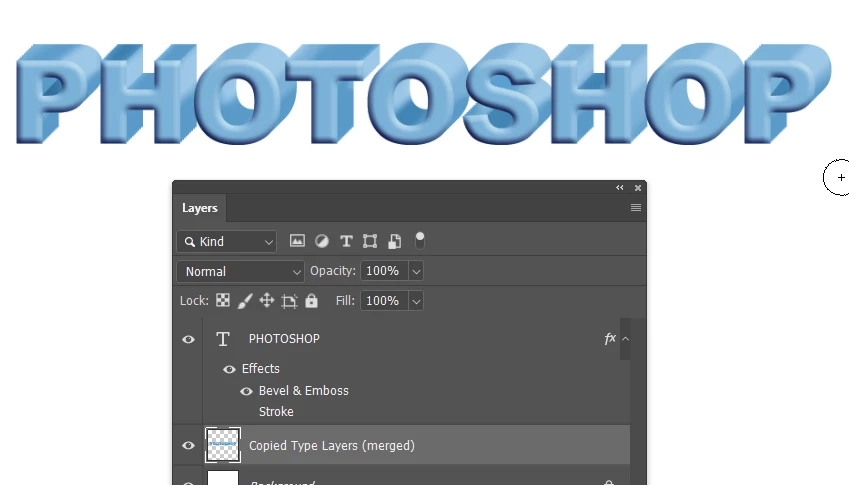Prevent auto-nesting artboard lock icon

[x=289, y=301]
